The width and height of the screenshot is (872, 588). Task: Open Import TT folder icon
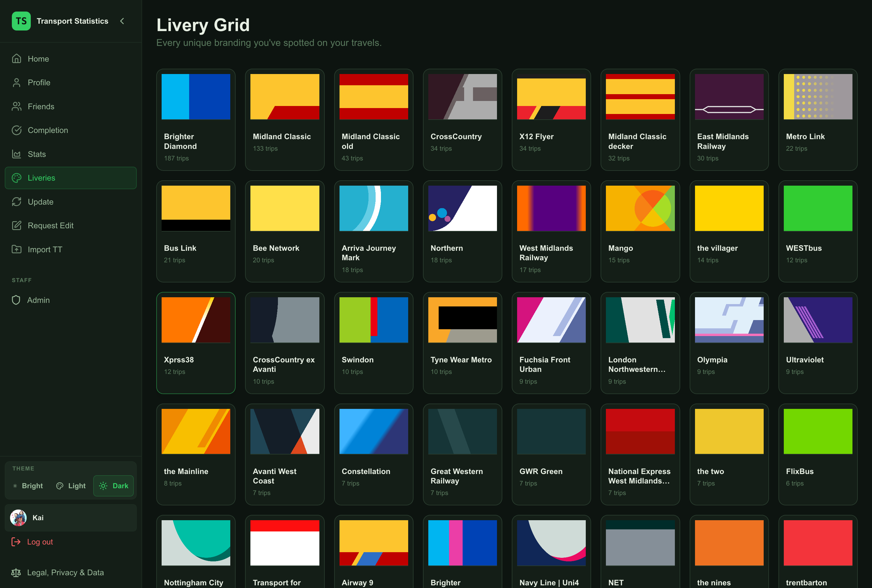17,249
